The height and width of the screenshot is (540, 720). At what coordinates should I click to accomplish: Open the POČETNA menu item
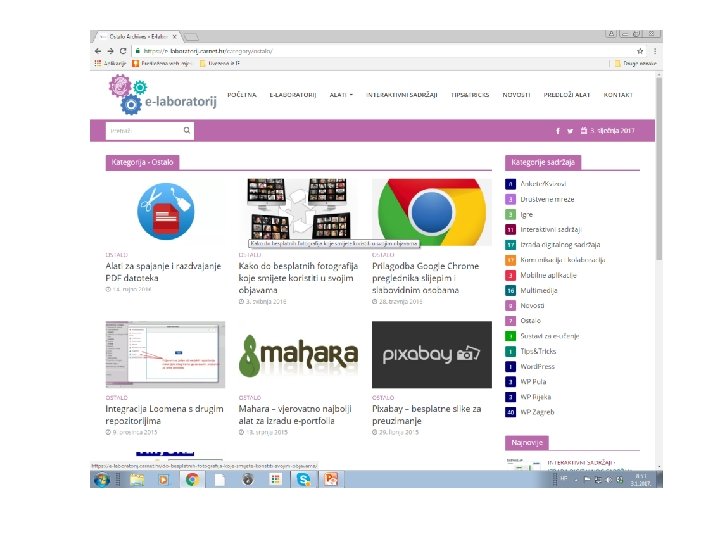pos(242,95)
